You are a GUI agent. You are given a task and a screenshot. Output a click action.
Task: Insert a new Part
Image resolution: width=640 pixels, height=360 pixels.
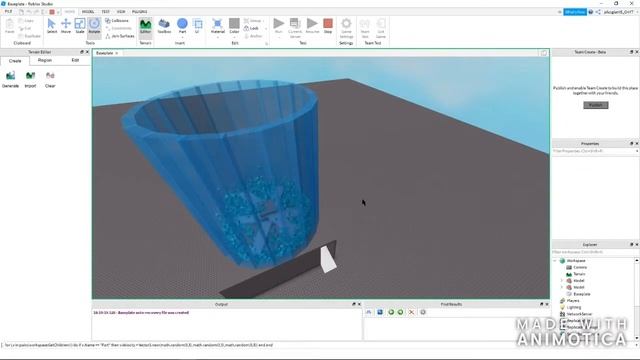[182, 26]
